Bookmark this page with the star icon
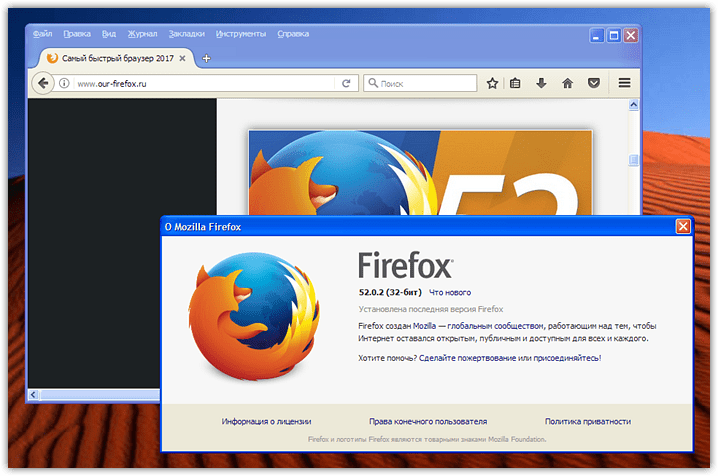 pos(492,83)
